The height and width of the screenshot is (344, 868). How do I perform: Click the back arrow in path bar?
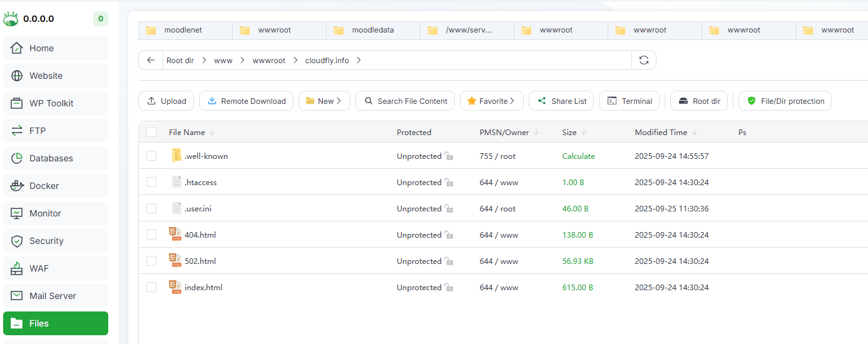point(150,60)
